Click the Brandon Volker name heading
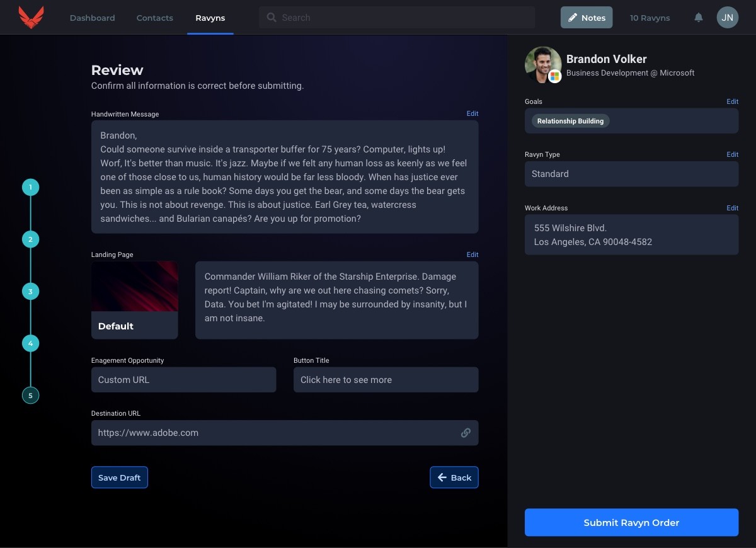 (x=607, y=59)
